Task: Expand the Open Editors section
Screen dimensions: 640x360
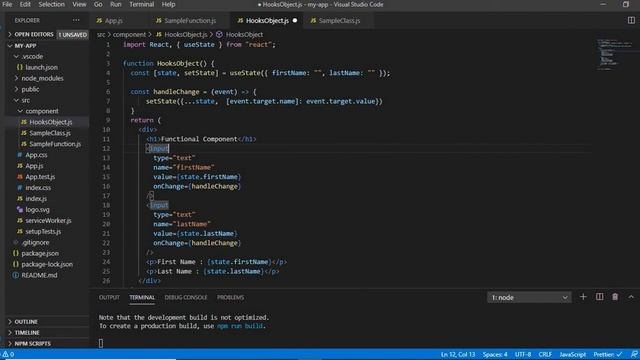Action: coord(34,35)
